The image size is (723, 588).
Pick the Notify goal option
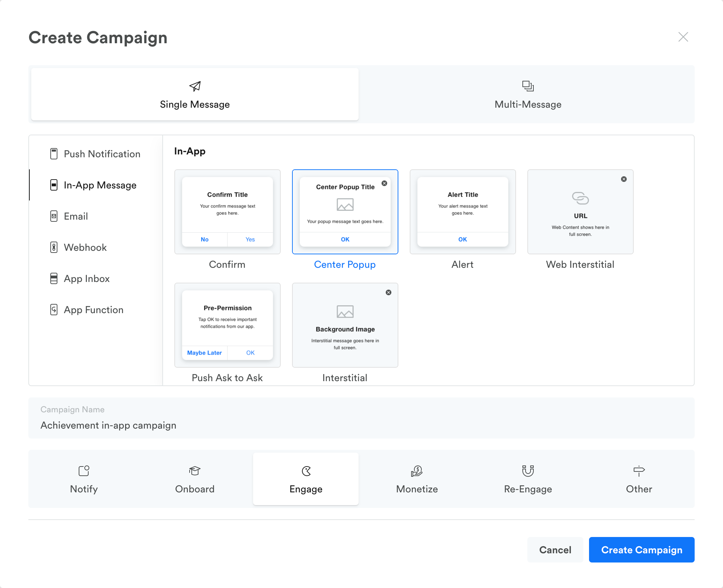(84, 479)
